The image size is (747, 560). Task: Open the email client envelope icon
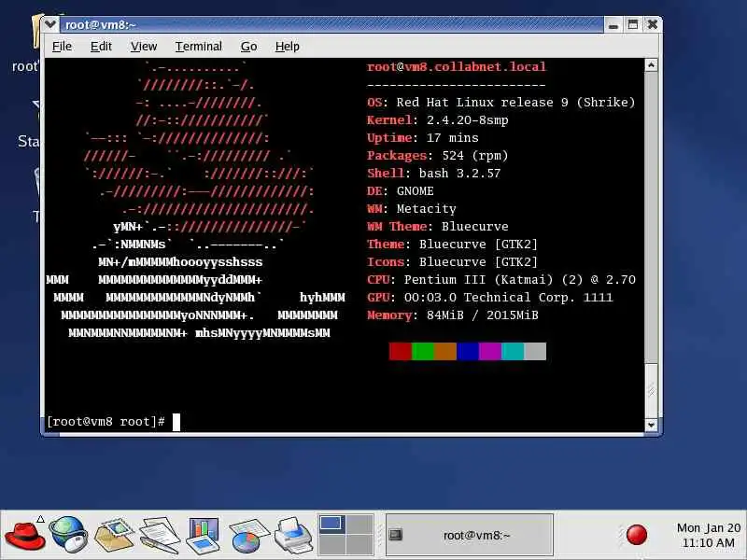click(113, 535)
